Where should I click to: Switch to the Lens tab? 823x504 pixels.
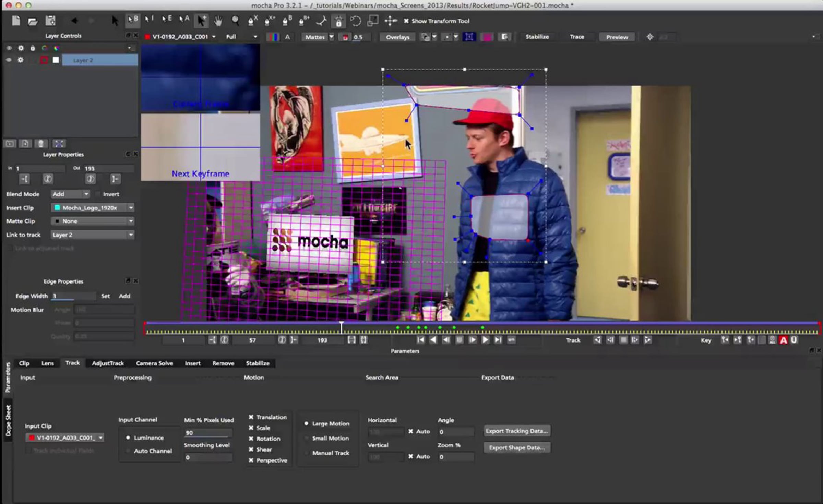tap(48, 363)
